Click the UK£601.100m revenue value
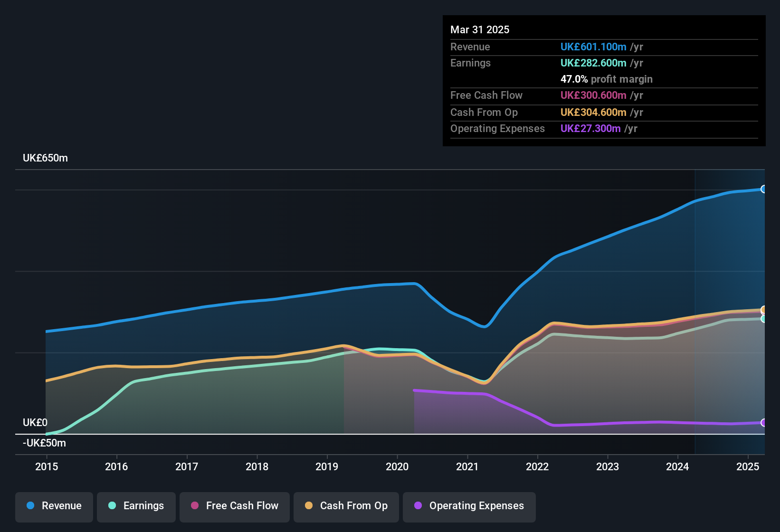The height and width of the screenshot is (532, 780). pos(593,47)
